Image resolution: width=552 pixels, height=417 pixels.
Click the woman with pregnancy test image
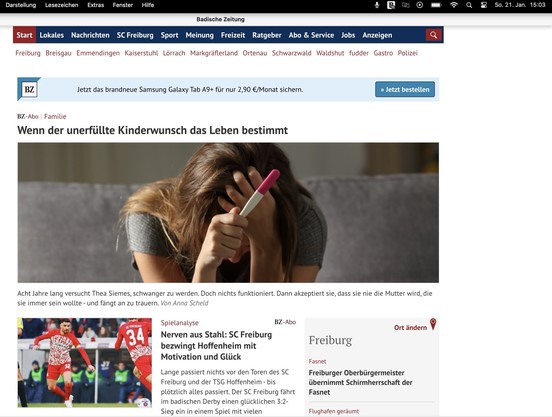click(228, 213)
